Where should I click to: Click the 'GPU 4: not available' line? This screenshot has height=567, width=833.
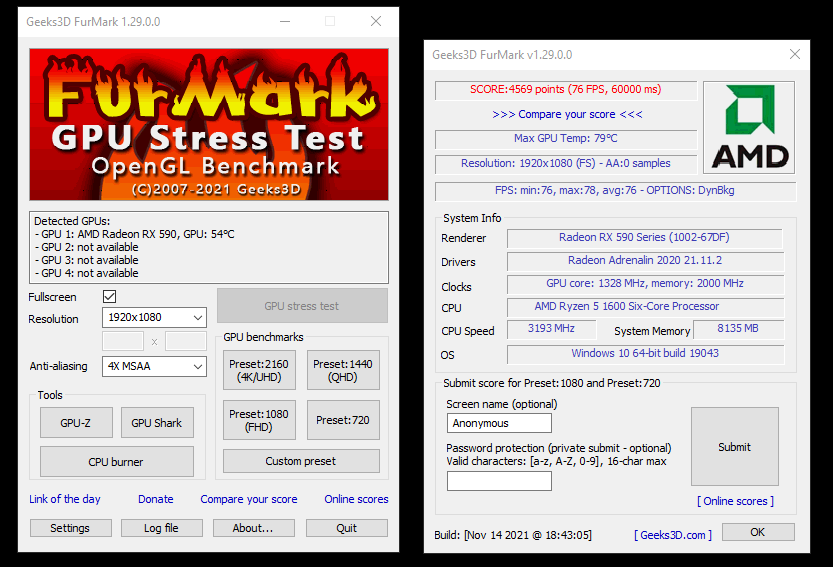87,273
